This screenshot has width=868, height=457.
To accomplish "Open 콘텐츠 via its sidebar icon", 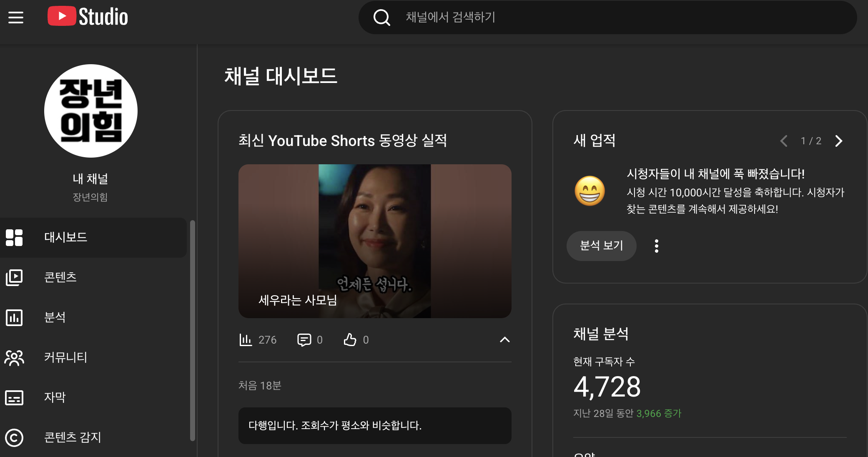I will (14, 277).
